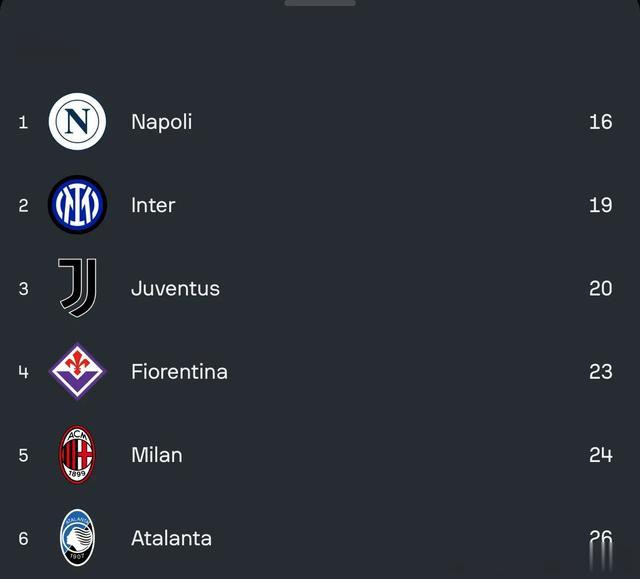Open the Milan team name
The width and height of the screenshot is (640, 579).
157,455
